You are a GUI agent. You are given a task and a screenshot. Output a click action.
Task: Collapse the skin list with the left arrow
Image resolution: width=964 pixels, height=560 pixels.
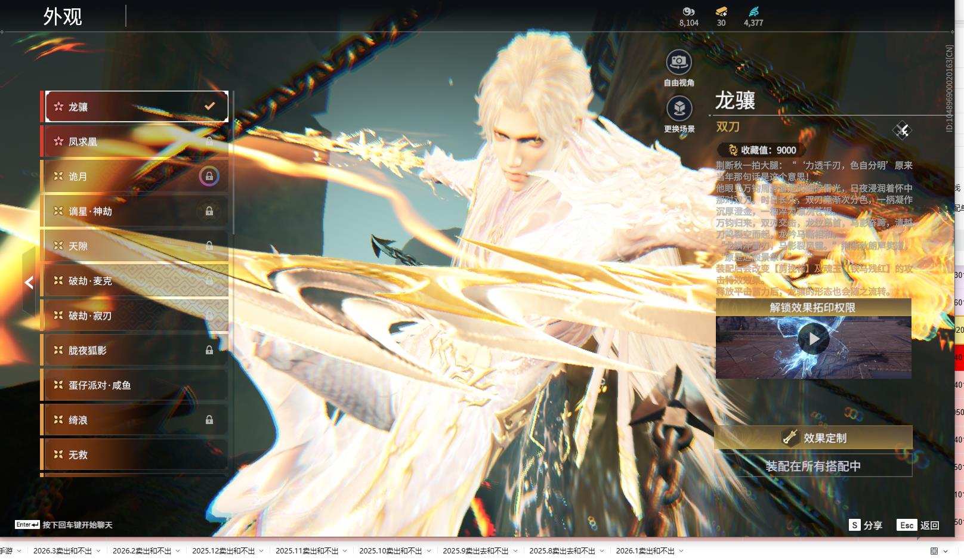pos(29,283)
